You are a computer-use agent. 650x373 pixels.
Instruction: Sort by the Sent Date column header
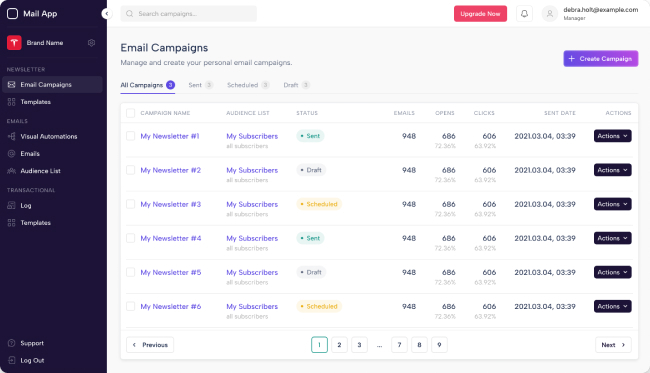pos(560,113)
